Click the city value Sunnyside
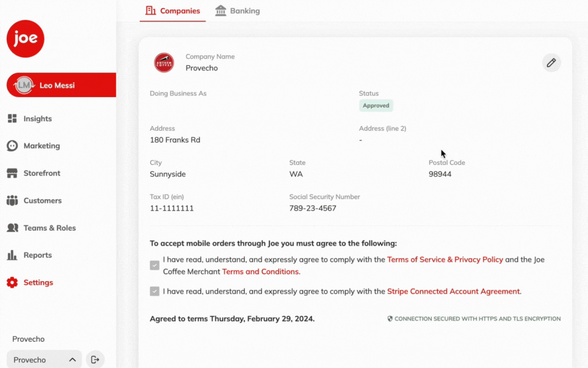The image size is (588, 368). 167,174
